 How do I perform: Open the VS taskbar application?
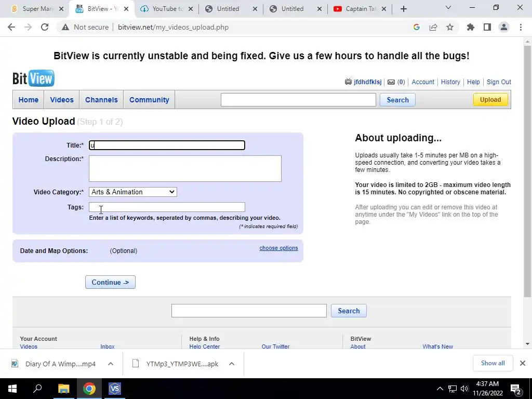click(115, 389)
